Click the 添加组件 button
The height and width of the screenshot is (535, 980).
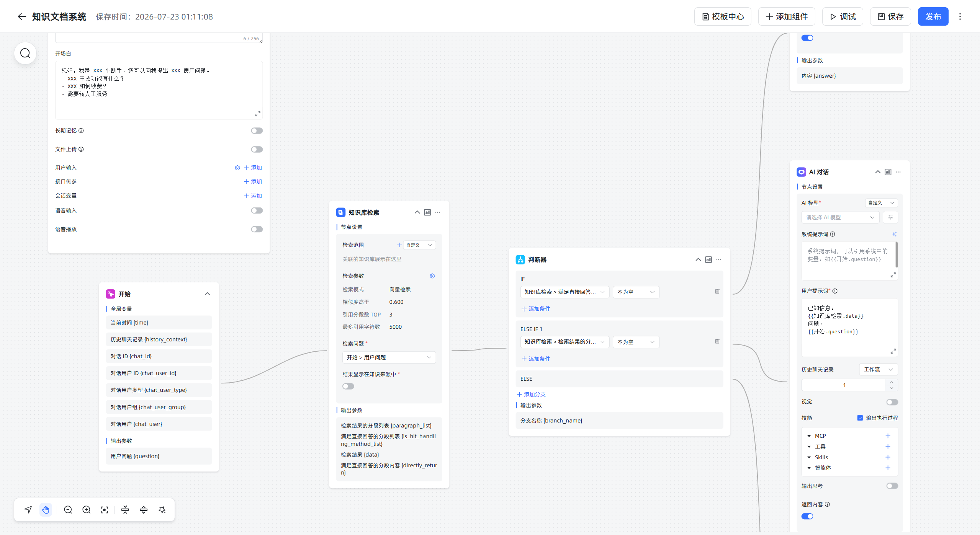pos(787,16)
